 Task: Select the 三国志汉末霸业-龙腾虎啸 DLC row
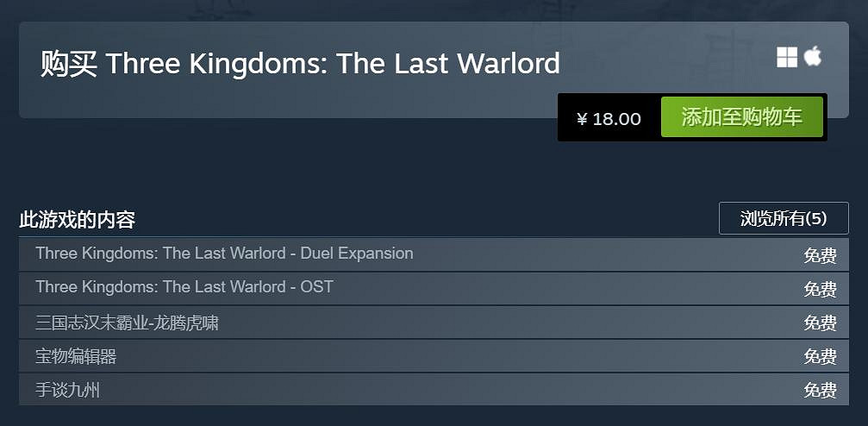pyautogui.click(x=127, y=323)
